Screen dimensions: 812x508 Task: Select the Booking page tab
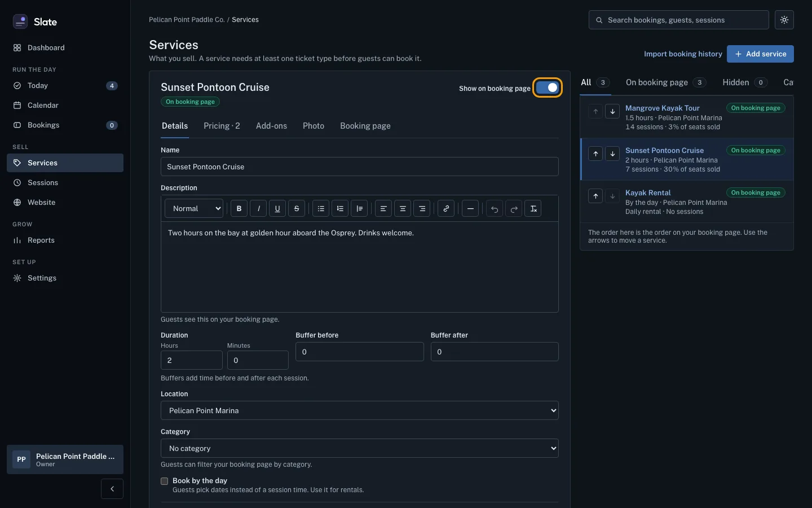point(365,126)
